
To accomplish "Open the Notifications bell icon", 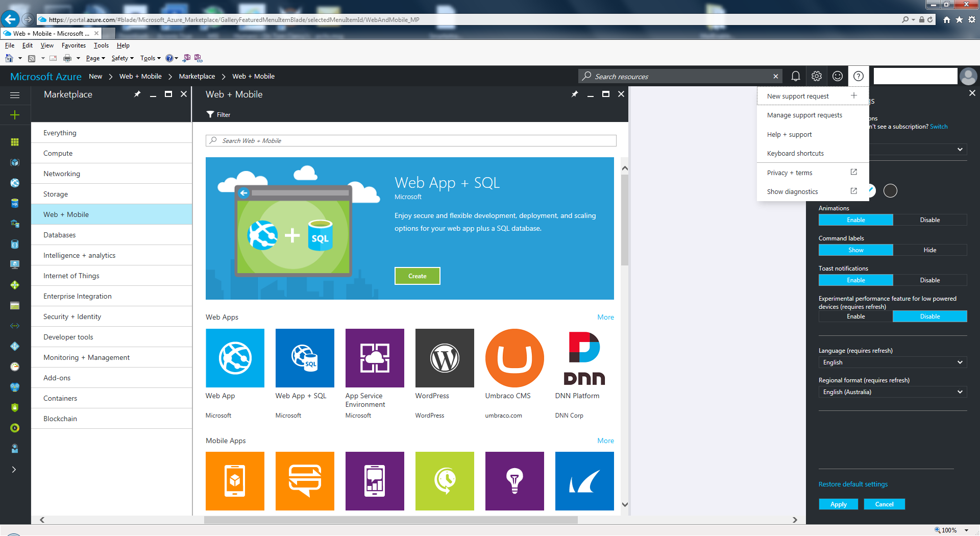I will pos(795,76).
